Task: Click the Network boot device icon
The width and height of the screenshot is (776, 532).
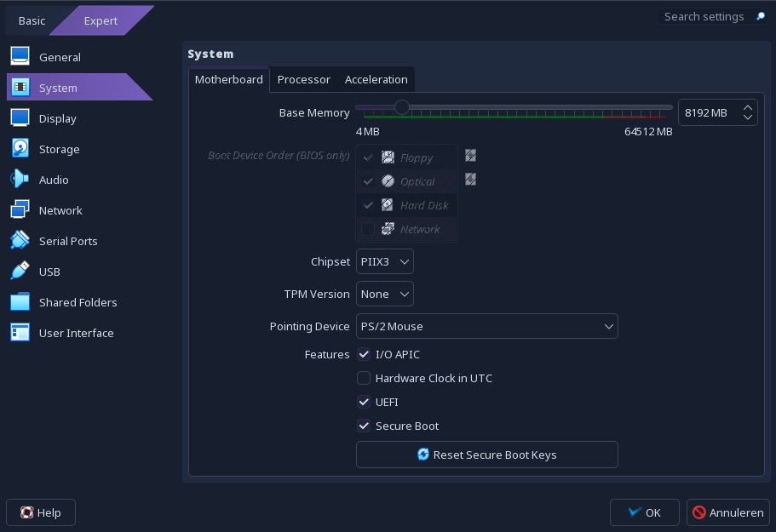Action: point(388,228)
